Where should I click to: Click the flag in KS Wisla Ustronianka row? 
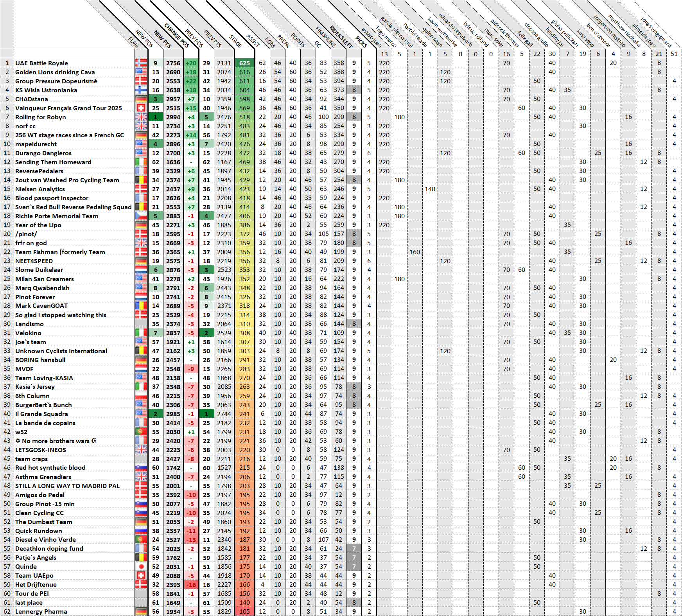coord(141,90)
